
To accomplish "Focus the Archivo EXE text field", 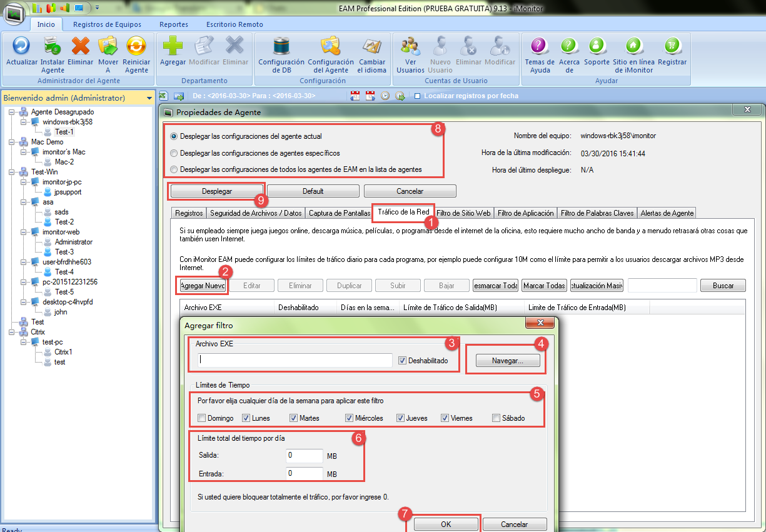I will click(x=294, y=361).
